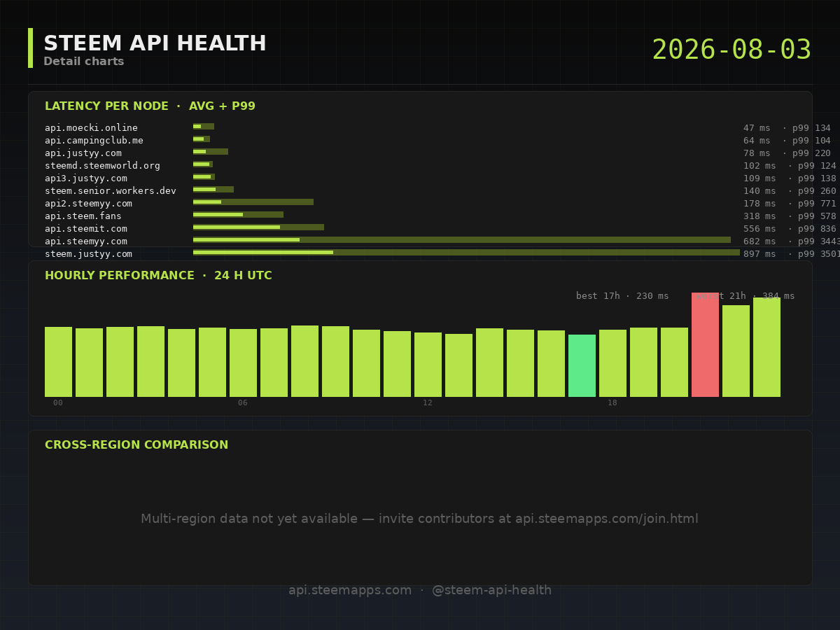Click the Detail charts subtitle
The width and height of the screenshot is (840, 630).
84,62
